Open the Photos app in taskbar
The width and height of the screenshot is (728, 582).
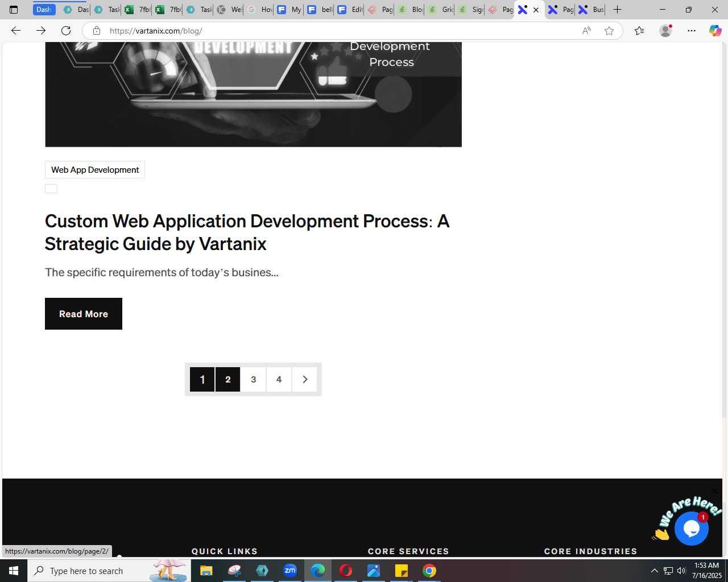(x=374, y=571)
